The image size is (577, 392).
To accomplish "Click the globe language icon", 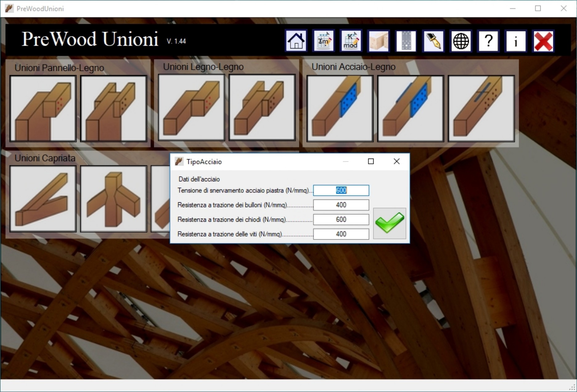I will point(461,41).
